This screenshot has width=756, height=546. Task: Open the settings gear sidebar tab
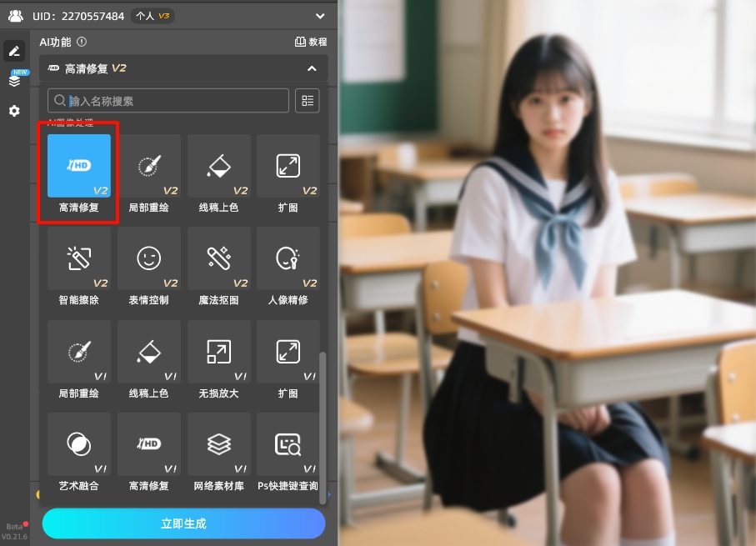point(14,111)
